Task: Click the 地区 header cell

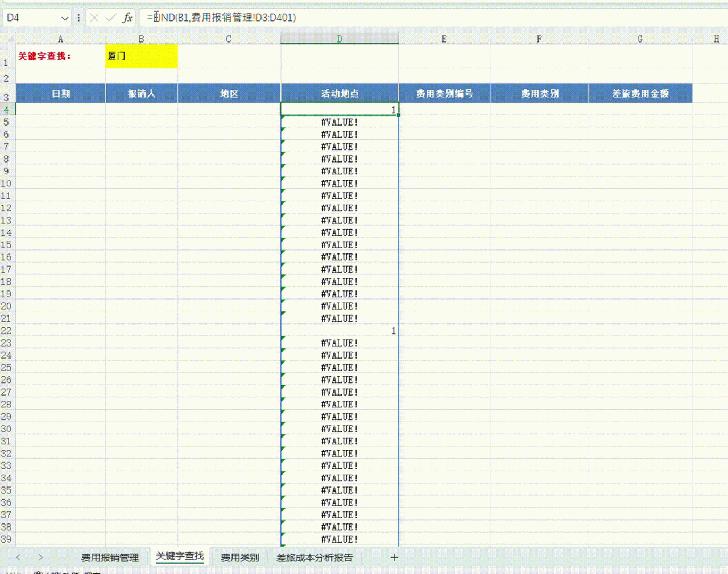Action: (229, 93)
